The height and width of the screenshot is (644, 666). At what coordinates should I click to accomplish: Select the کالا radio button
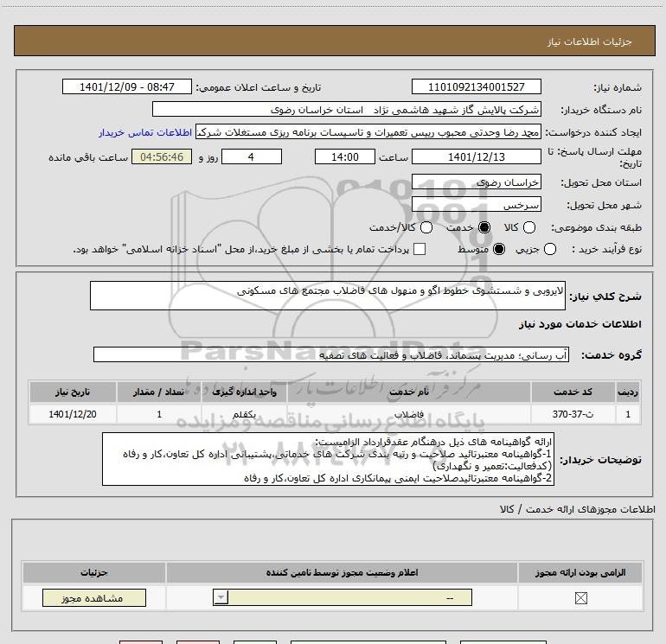click(x=528, y=227)
